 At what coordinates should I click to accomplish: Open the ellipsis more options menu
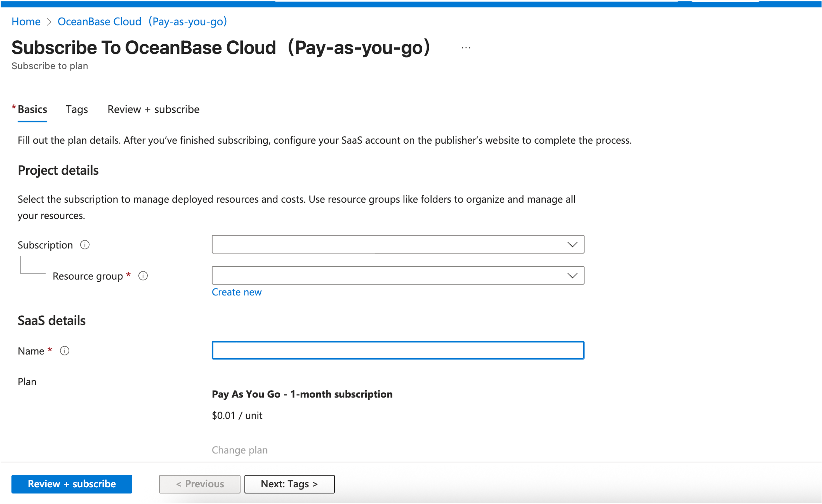click(466, 48)
